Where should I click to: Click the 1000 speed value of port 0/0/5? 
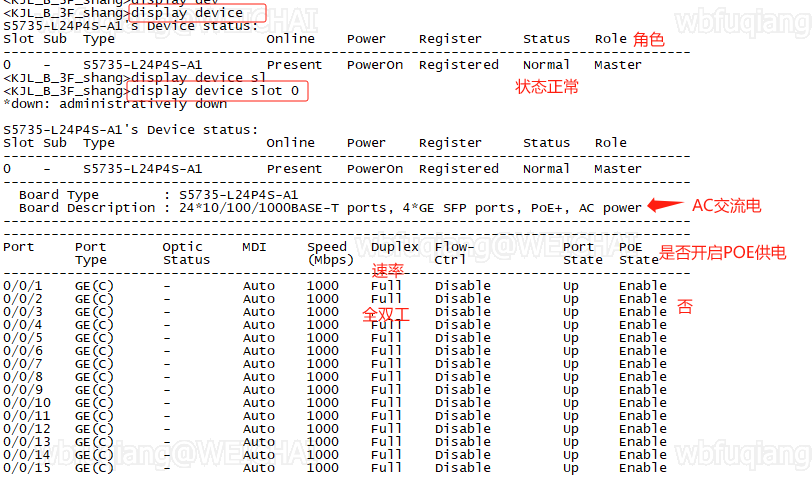[323, 338]
